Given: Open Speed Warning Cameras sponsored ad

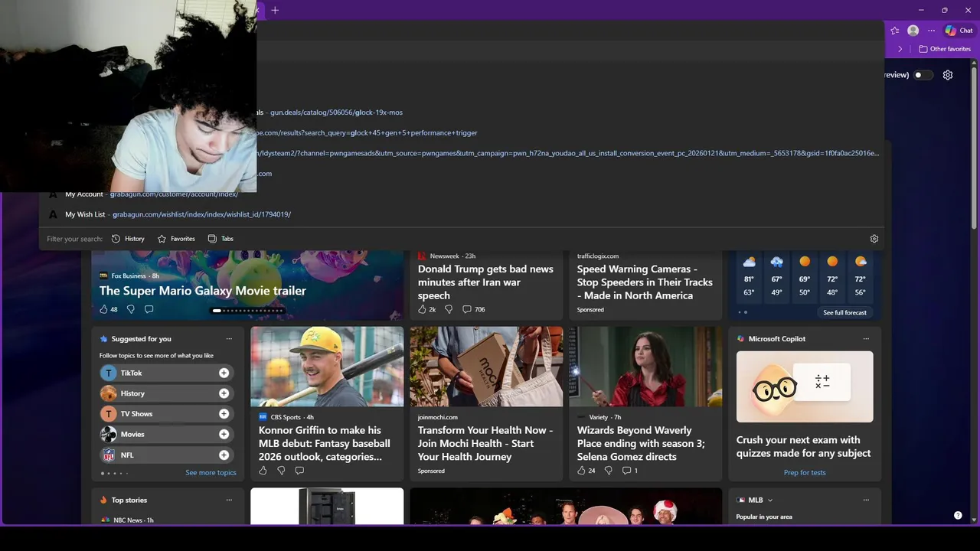Looking at the screenshot, I should [x=645, y=282].
